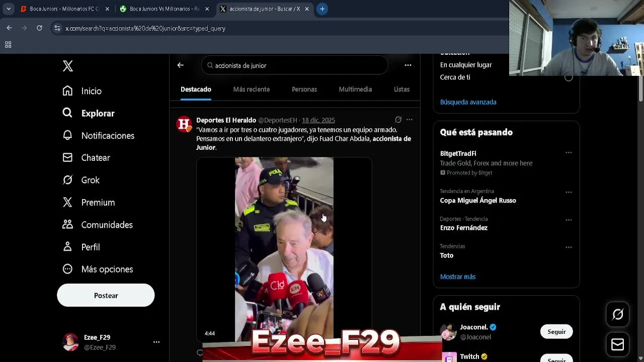
Task: Open Más opciones in the sidebar
Action: tap(98, 269)
